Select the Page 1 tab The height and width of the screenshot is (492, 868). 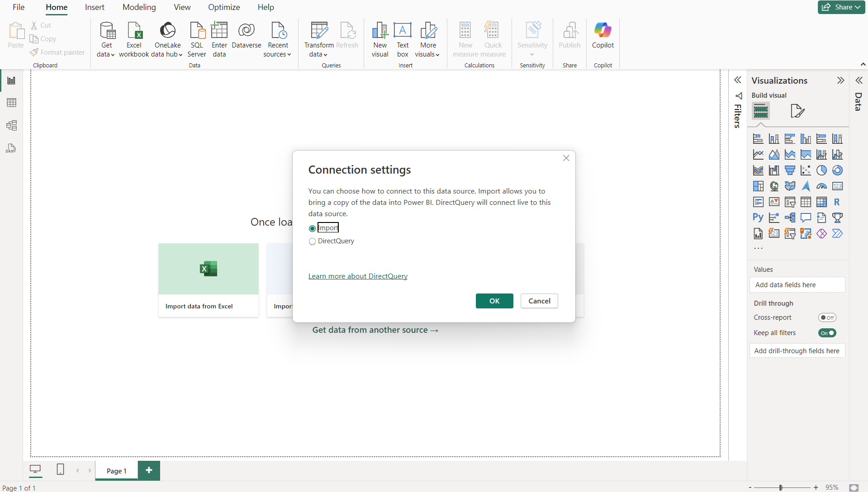coord(116,471)
